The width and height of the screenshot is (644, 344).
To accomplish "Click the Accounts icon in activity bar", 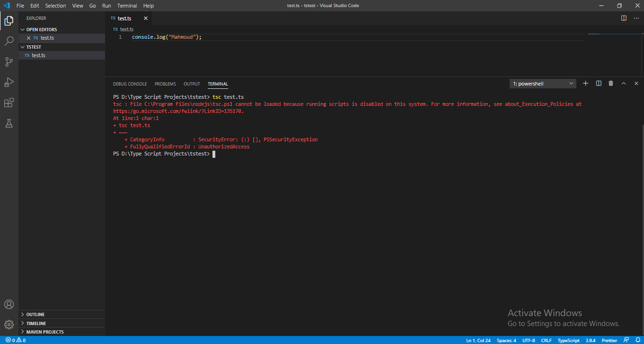I will (x=9, y=304).
